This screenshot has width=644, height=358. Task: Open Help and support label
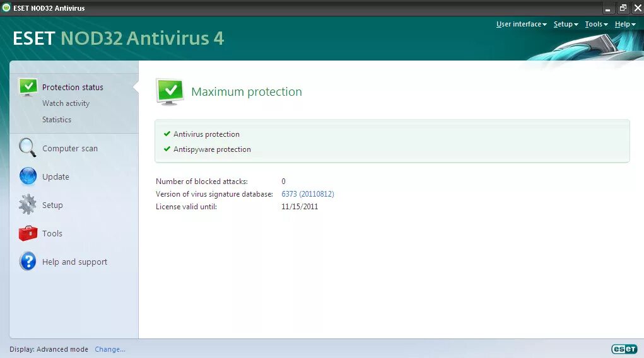74,262
